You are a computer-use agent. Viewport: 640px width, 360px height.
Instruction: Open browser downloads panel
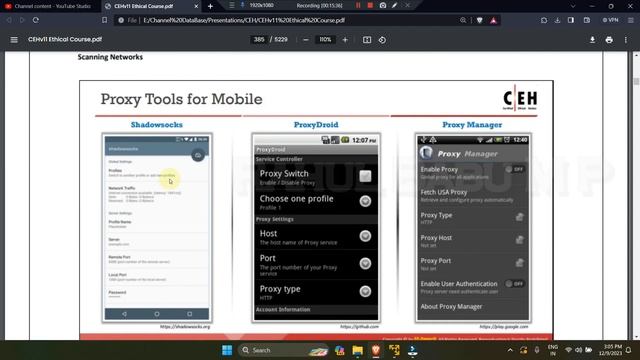557,20
